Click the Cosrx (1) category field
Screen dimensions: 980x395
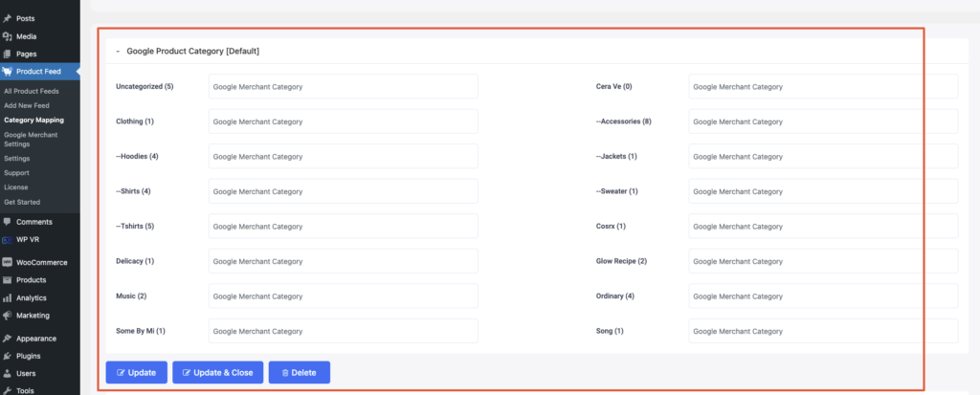[823, 227]
